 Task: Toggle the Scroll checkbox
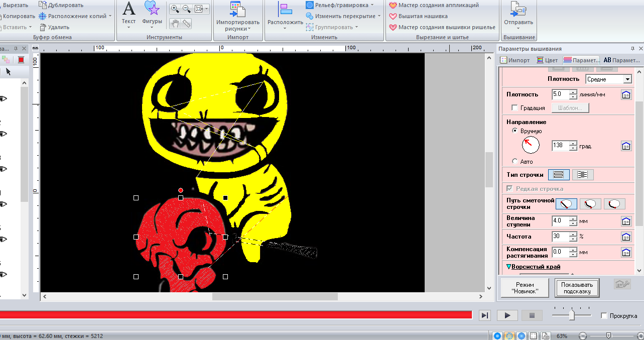tap(604, 316)
